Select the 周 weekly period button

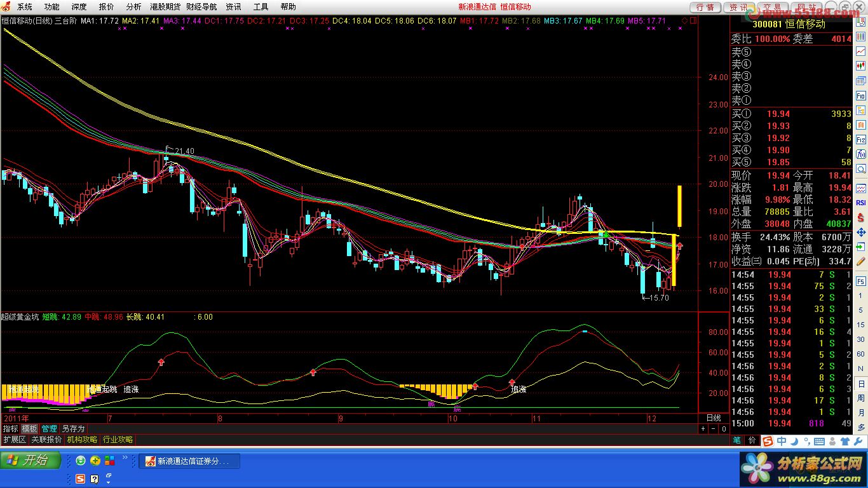tap(860, 398)
